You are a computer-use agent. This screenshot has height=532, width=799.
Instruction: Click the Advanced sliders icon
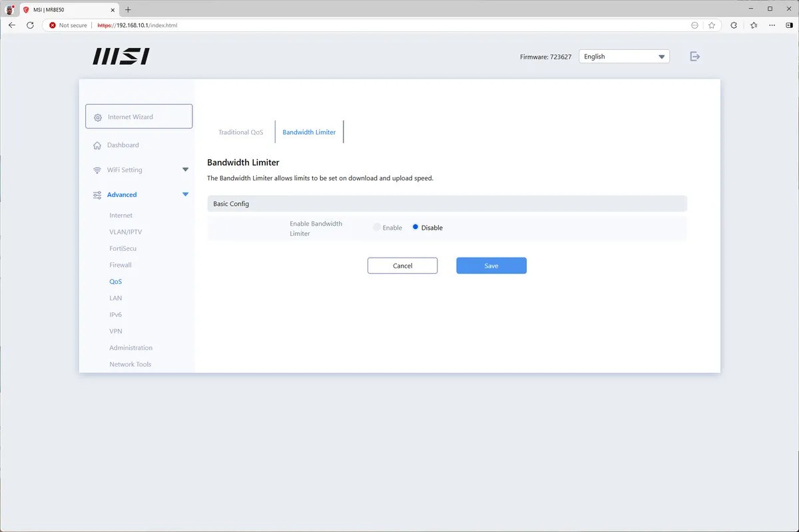pyautogui.click(x=97, y=195)
